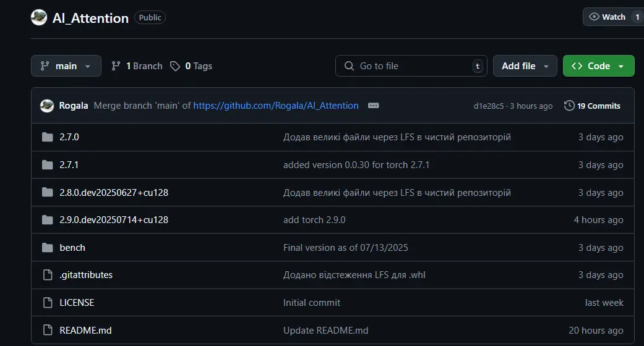
Task: Click the Watch count badge showing 1
Action: [x=637, y=17]
